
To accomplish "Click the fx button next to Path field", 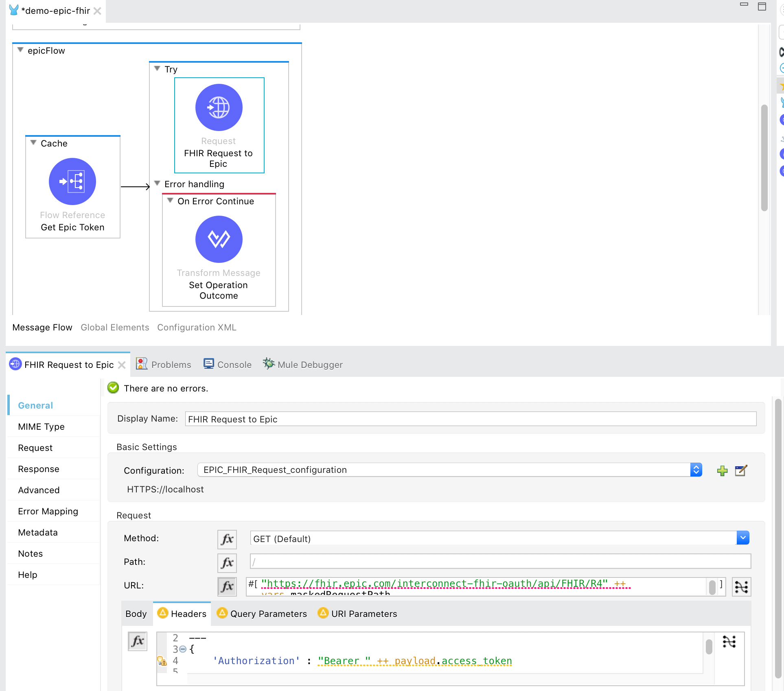I will click(x=227, y=561).
